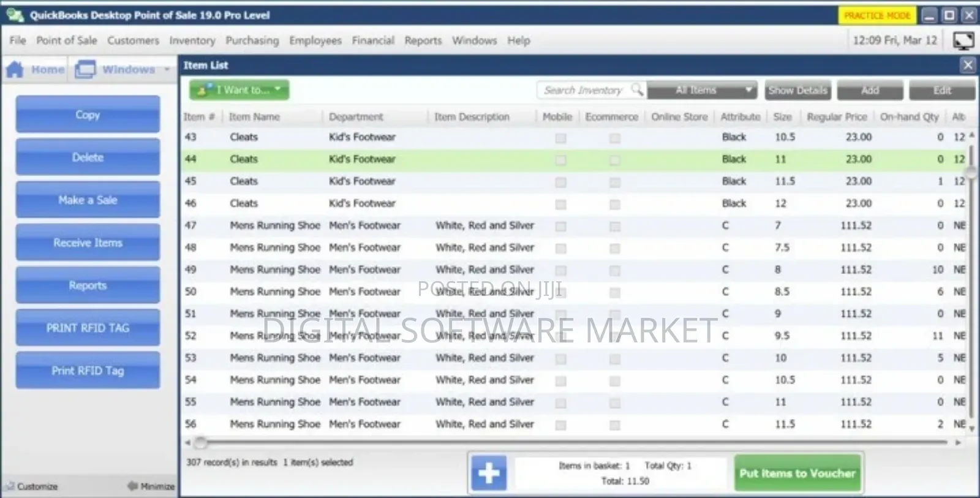The height and width of the screenshot is (498, 980).
Task: Open the Help menu
Action: 518,40
